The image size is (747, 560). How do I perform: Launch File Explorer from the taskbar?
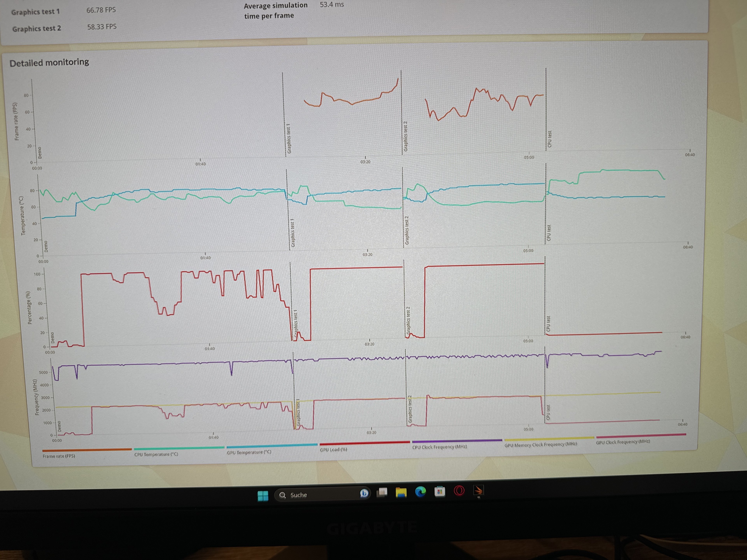(x=401, y=493)
